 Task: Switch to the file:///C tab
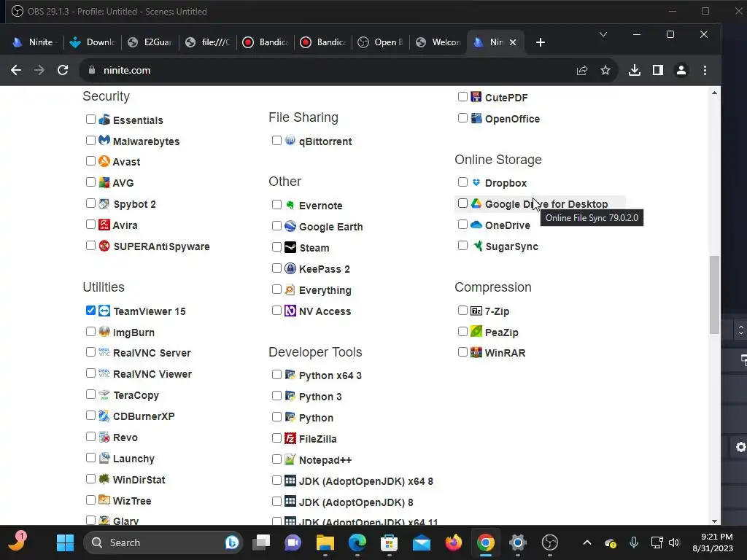209,42
